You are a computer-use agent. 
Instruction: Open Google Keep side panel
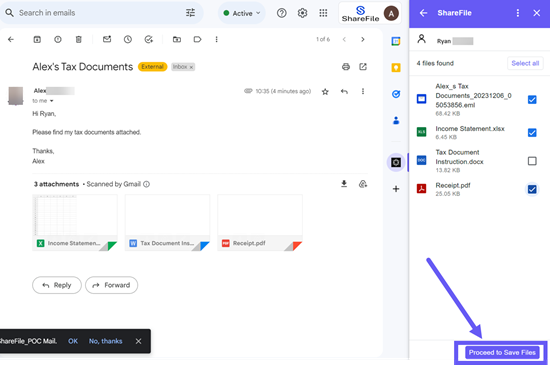pyautogui.click(x=396, y=68)
